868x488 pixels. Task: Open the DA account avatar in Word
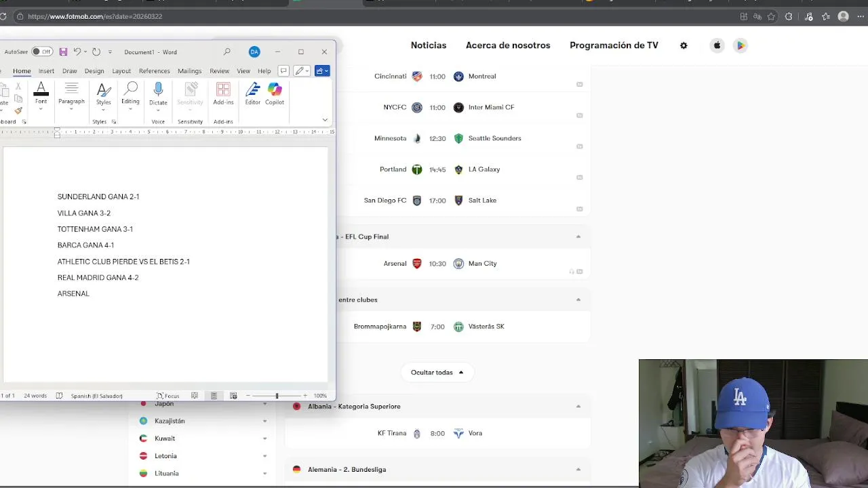pos(254,52)
